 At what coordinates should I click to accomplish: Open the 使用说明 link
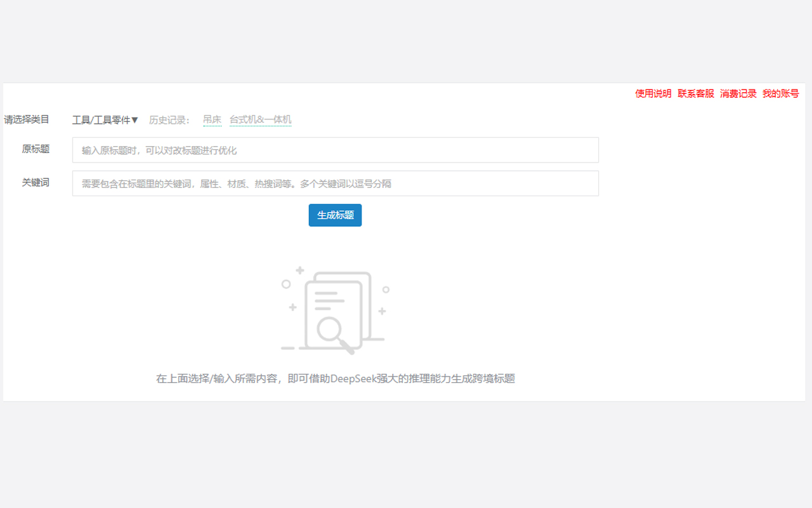pos(653,93)
